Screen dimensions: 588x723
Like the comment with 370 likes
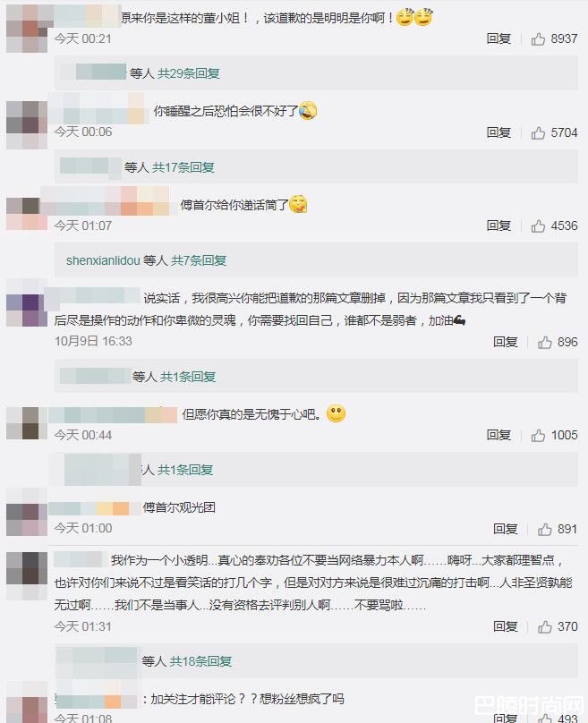544,626
